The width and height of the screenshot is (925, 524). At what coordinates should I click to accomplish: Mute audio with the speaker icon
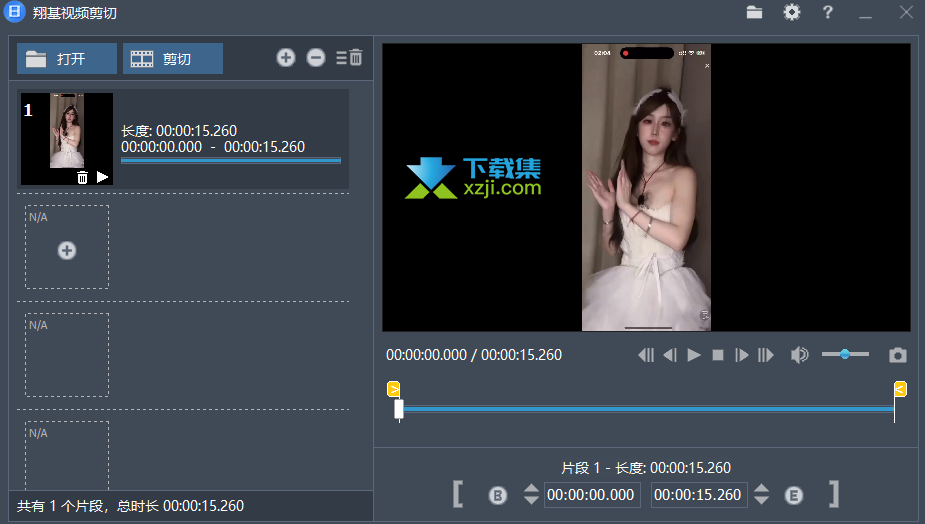pyautogui.click(x=799, y=355)
